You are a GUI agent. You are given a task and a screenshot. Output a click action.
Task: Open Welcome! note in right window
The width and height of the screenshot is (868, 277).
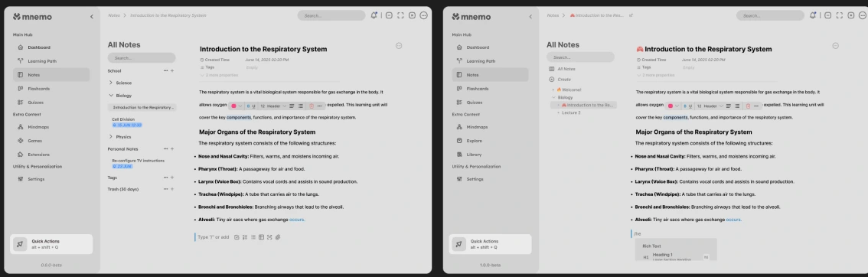tap(569, 90)
